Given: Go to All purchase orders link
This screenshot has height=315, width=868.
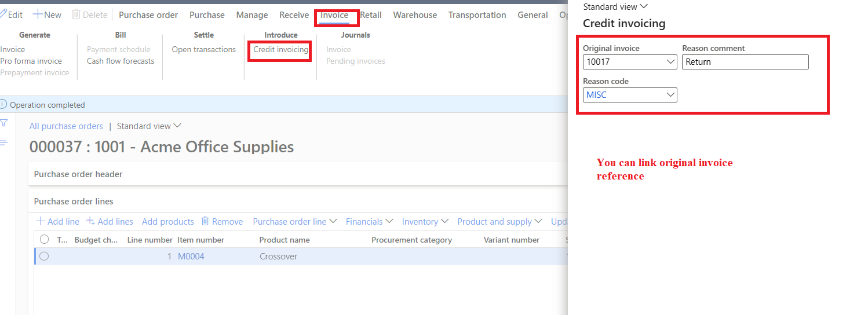Looking at the screenshot, I should (66, 126).
